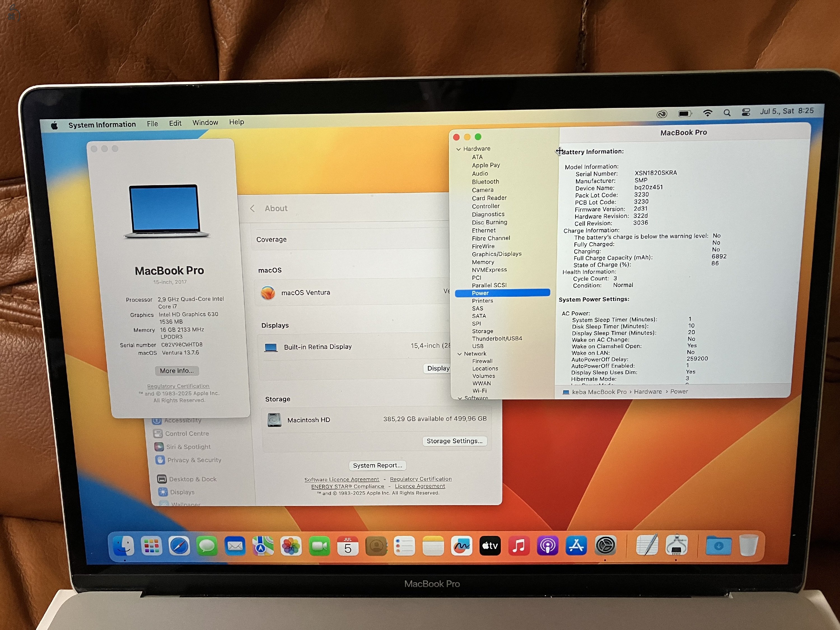This screenshot has width=840, height=630.
Task: Open Reminders app in the Dock
Action: point(404,547)
